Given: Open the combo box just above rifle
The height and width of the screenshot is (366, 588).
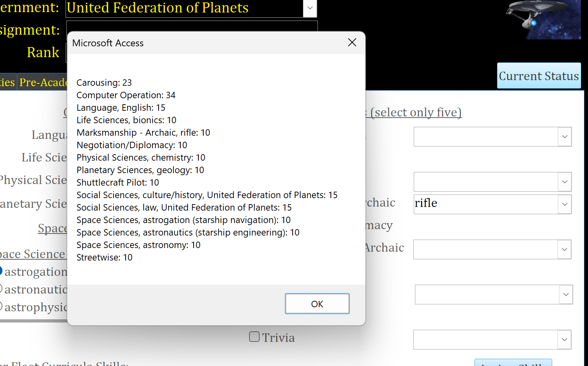Looking at the screenshot, I should click(x=565, y=182).
